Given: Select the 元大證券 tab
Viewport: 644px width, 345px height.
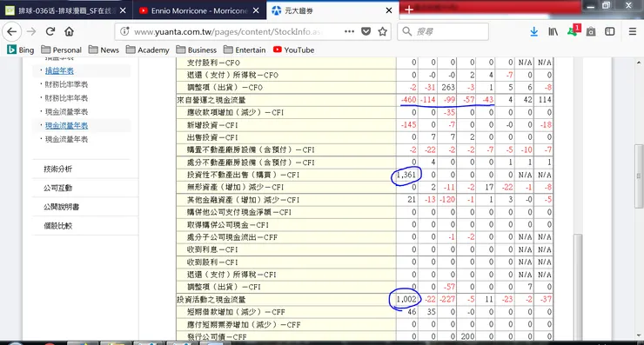Looking at the screenshot, I should point(332,10).
